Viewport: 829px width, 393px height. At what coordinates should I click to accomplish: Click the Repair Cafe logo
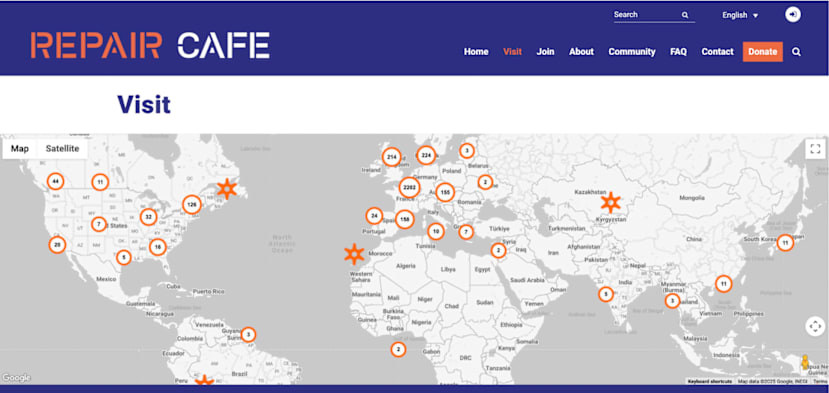click(150, 45)
